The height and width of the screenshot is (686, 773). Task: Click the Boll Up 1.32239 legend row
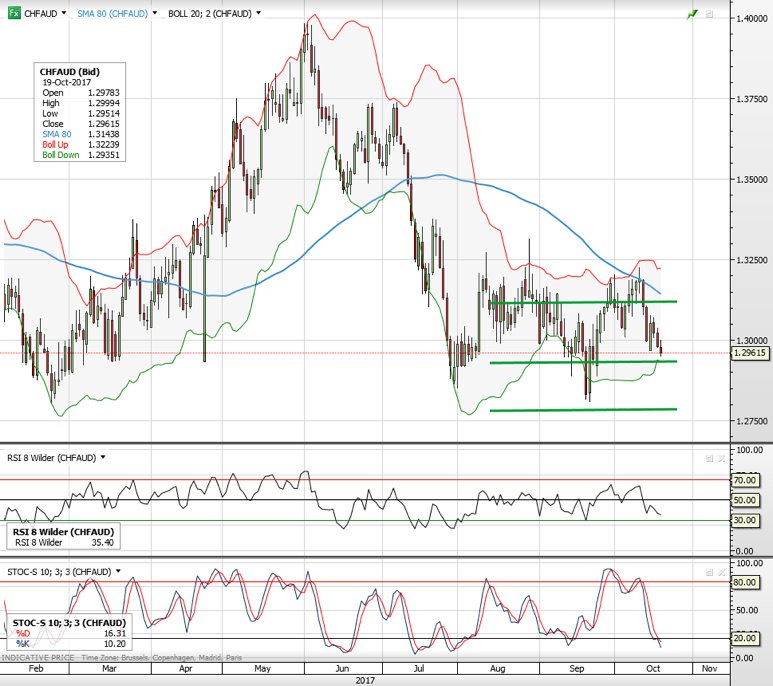click(x=80, y=144)
